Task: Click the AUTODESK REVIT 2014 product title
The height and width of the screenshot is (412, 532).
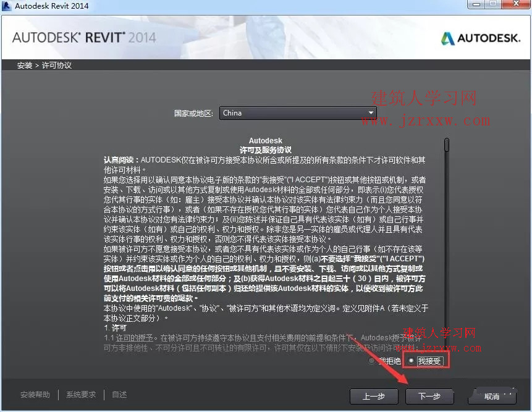Action: [84, 37]
